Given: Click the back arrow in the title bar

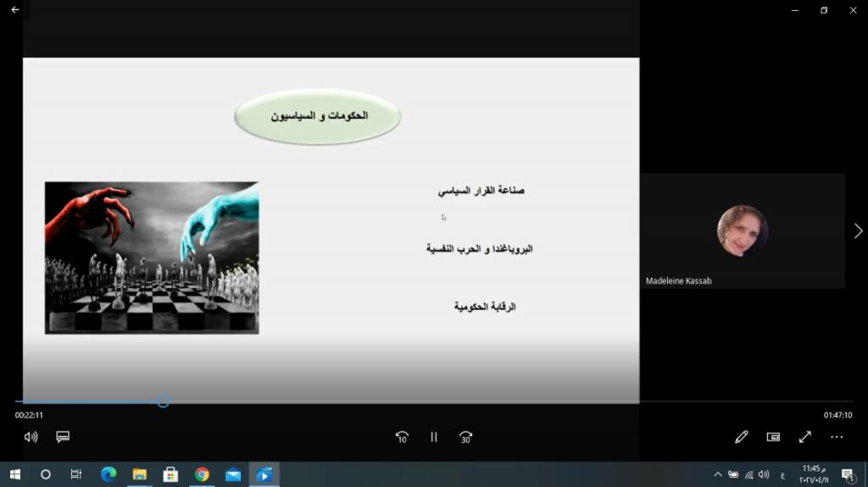Looking at the screenshot, I should pos(14,10).
